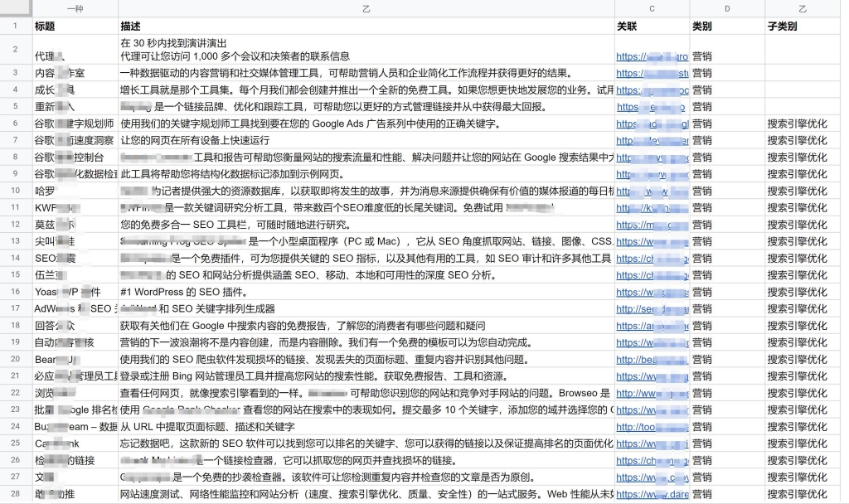Viewport: 849px width, 504px height.
Task: Click the 类别 header cell
Action: [727, 26]
